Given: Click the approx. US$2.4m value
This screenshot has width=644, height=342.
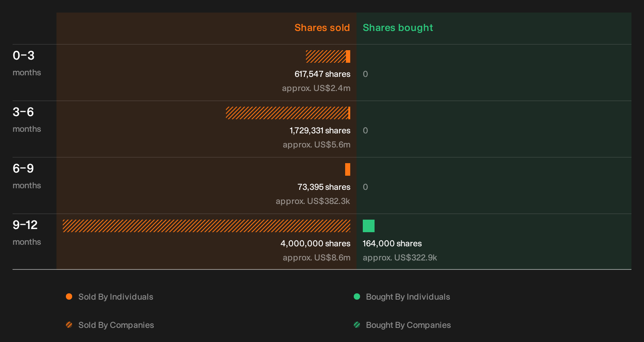Looking at the screenshot, I should [316, 88].
